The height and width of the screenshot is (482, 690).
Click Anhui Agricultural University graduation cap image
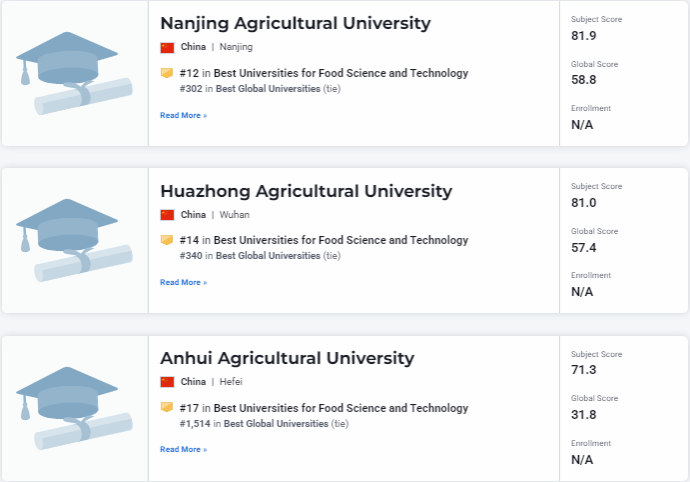coord(75,408)
